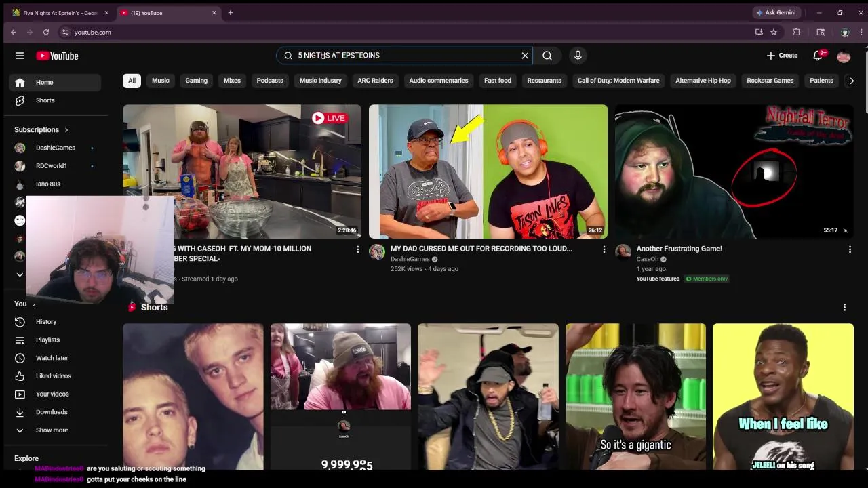Viewport: 868px width, 488px height.
Task: Go to Shorts in sidebar
Action: (55, 100)
